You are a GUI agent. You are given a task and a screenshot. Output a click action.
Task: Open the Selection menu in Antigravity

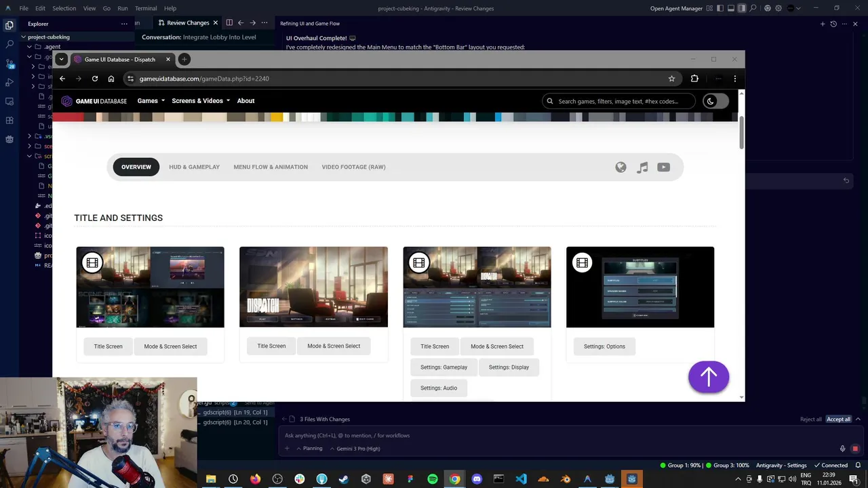(64, 8)
